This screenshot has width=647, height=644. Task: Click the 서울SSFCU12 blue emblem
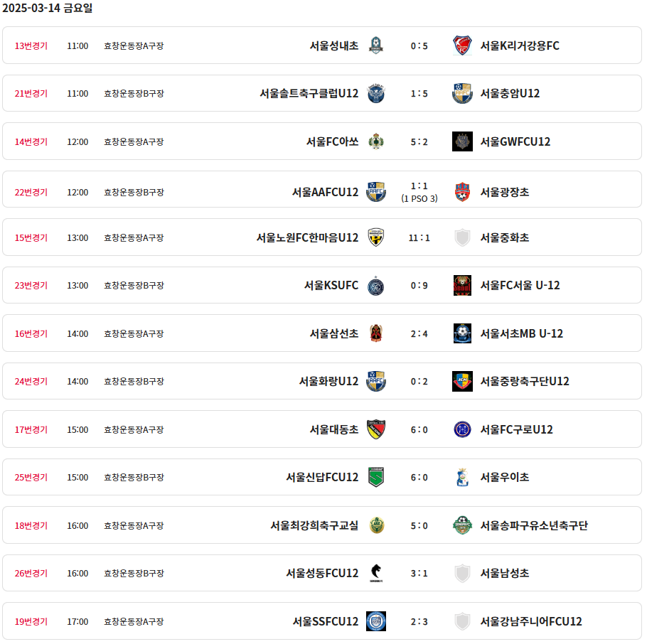click(x=375, y=621)
